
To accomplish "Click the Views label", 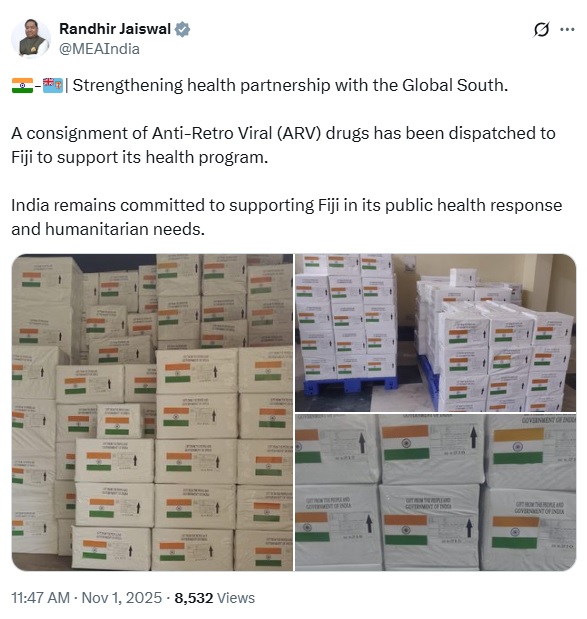I will pyautogui.click(x=236, y=598).
